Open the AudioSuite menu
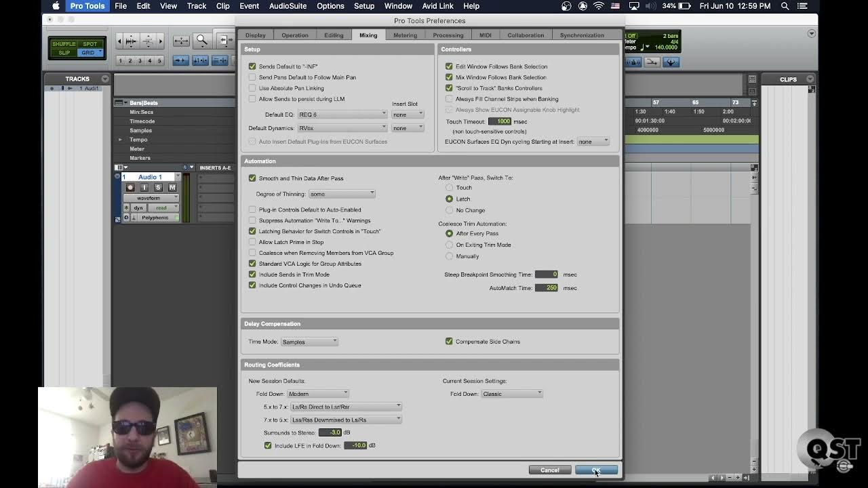 click(288, 6)
